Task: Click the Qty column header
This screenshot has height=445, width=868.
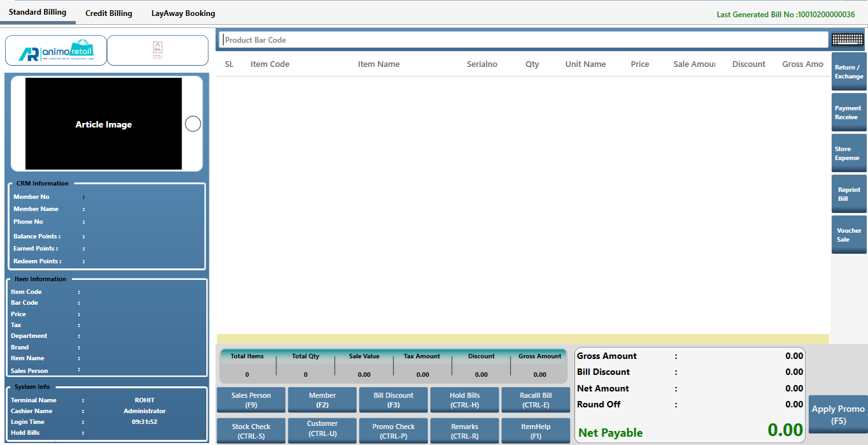Action: [532, 64]
